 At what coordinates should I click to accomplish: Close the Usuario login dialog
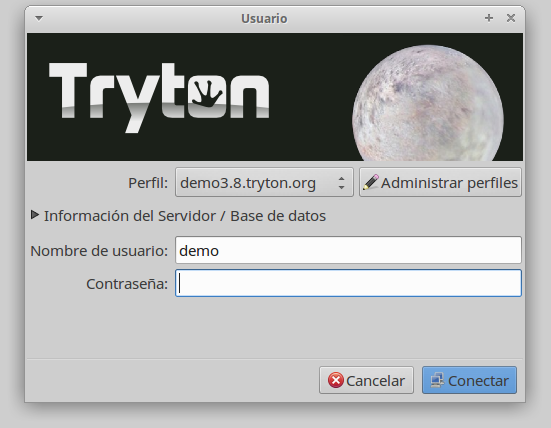click(x=511, y=18)
